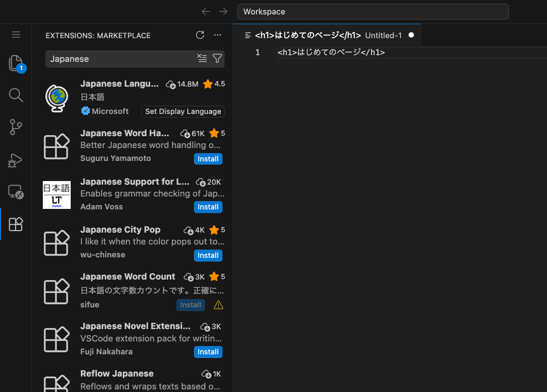Image resolution: width=547 pixels, height=392 pixels.
Task: Select the Extensions view icon
Action: (16, 224)
